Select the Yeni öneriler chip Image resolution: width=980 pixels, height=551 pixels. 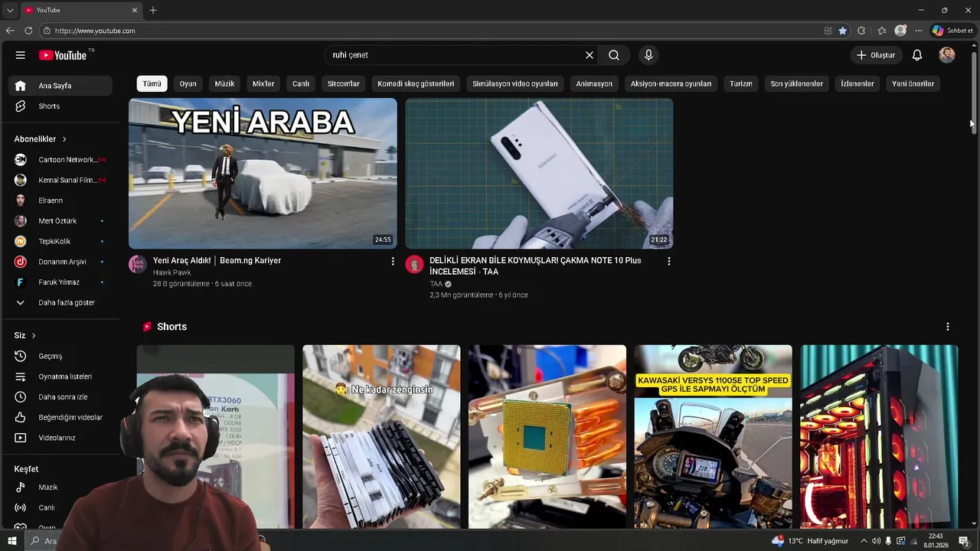tap(913, 84)
